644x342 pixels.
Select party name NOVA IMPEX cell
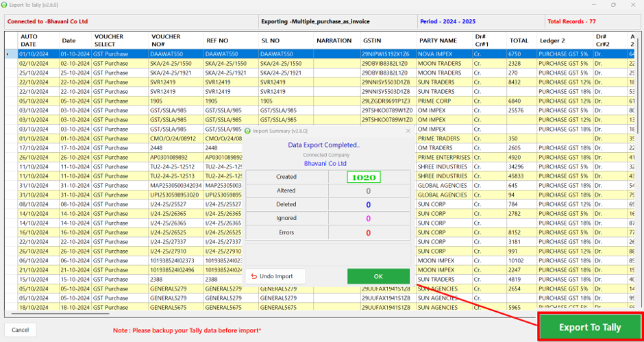click(x=443, y=54)
